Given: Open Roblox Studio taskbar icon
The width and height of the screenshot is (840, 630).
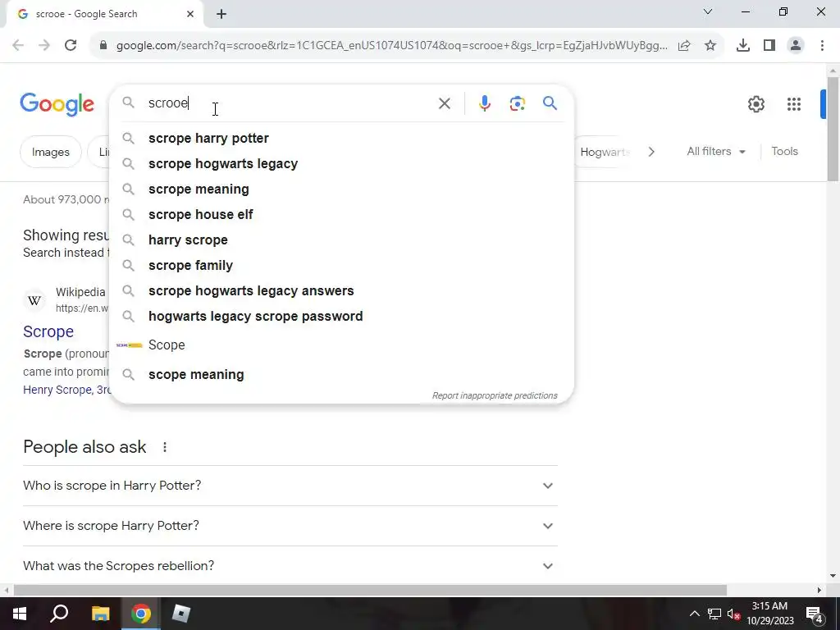Looking at the screenshot, I should (x=181, y=614).
